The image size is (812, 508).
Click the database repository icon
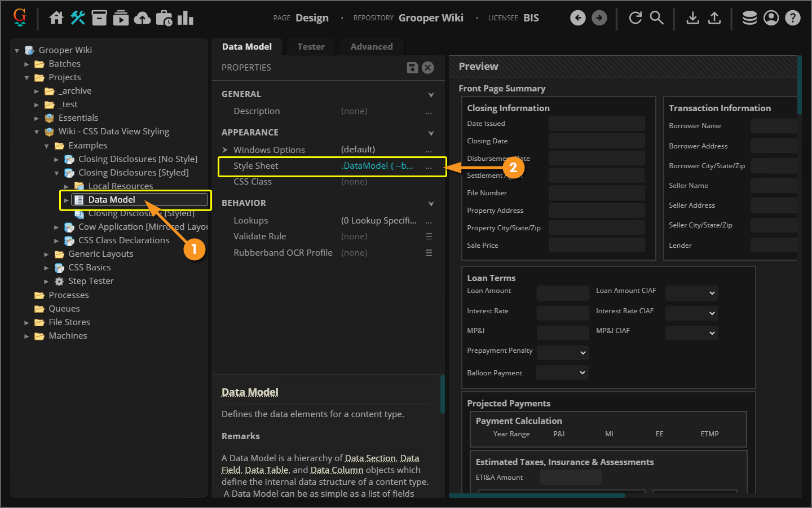pyautogui.click(x=749, y=18)
